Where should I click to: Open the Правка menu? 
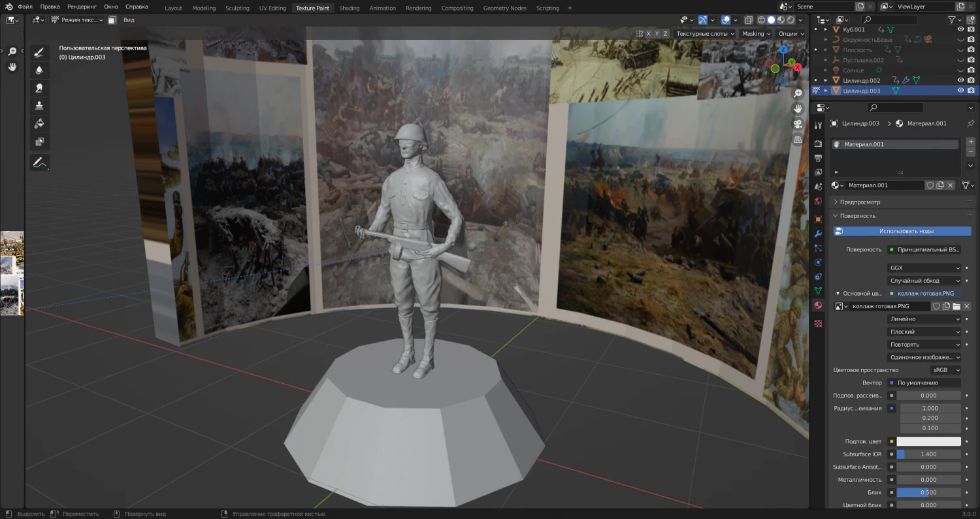[x=50, y=7]
